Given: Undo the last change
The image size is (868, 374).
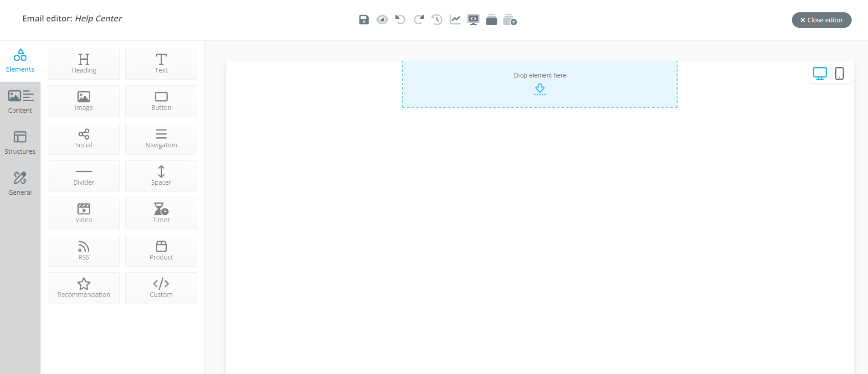Looking at the screenshot, I should (400, 20).
